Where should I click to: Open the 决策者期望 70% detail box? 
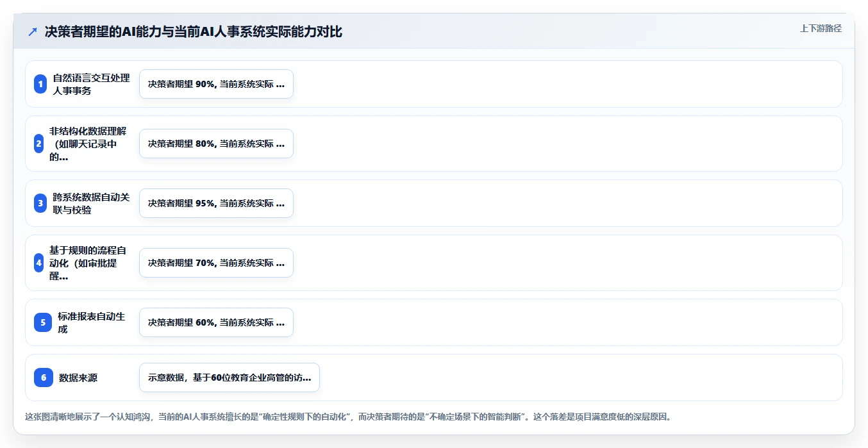(x=216, y=263)
